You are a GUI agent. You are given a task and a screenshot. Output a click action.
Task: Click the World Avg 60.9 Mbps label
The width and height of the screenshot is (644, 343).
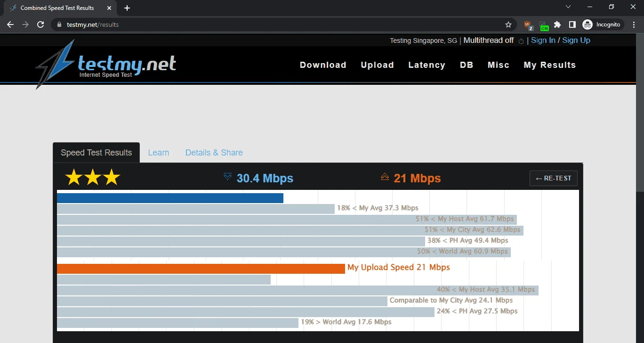pos(462,251)
